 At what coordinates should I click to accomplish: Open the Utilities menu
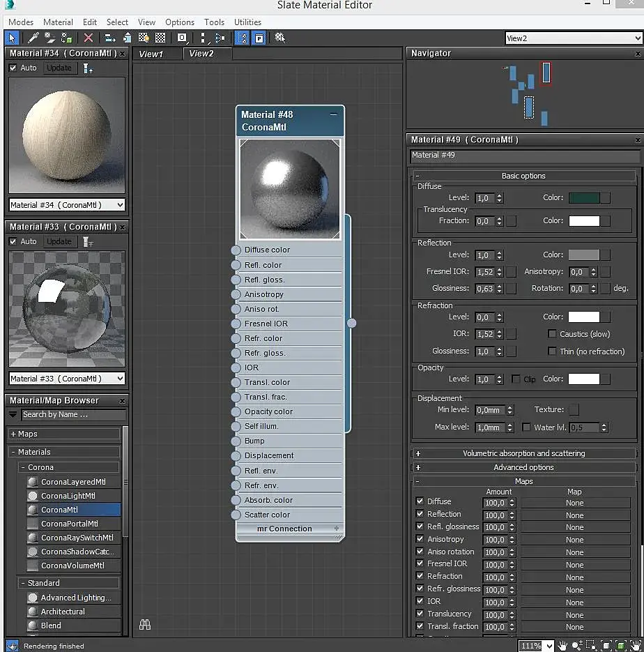click(x=247, y=22)
